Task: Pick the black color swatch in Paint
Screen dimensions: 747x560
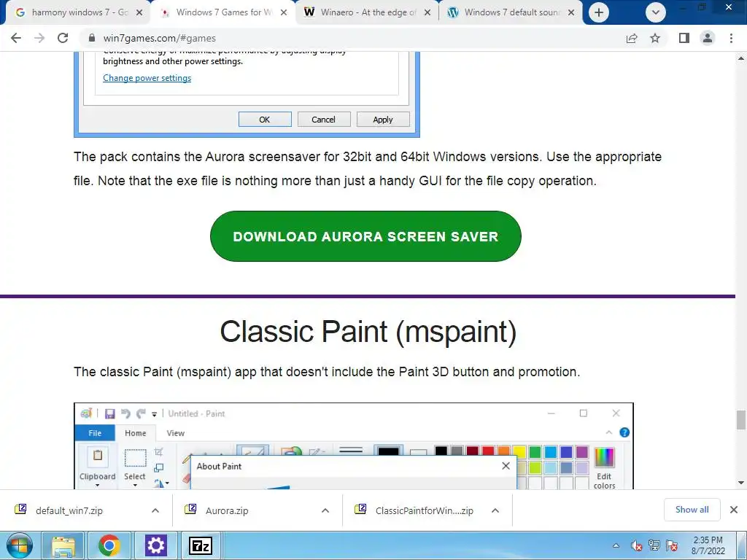Action: click(441, 451)
